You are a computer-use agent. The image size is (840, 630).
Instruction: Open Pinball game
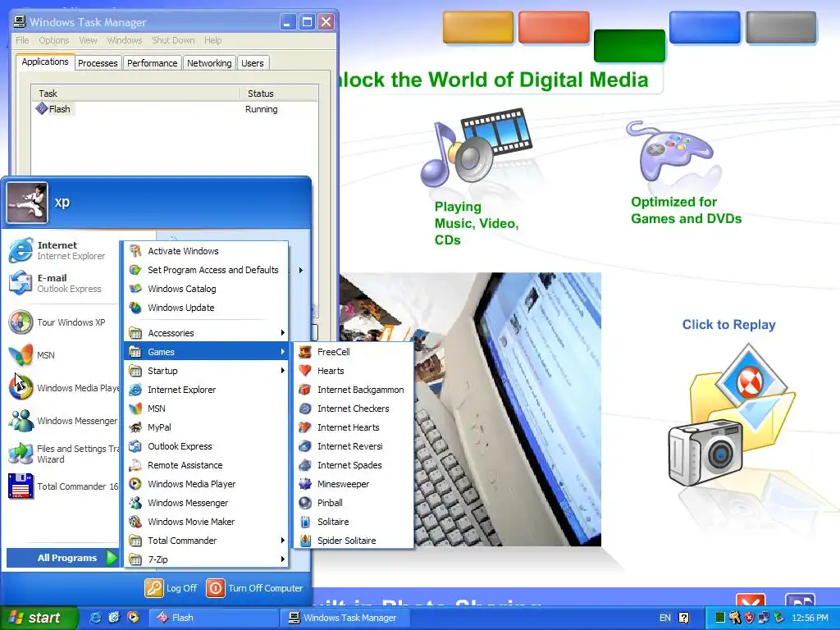(x=354, y=503)
